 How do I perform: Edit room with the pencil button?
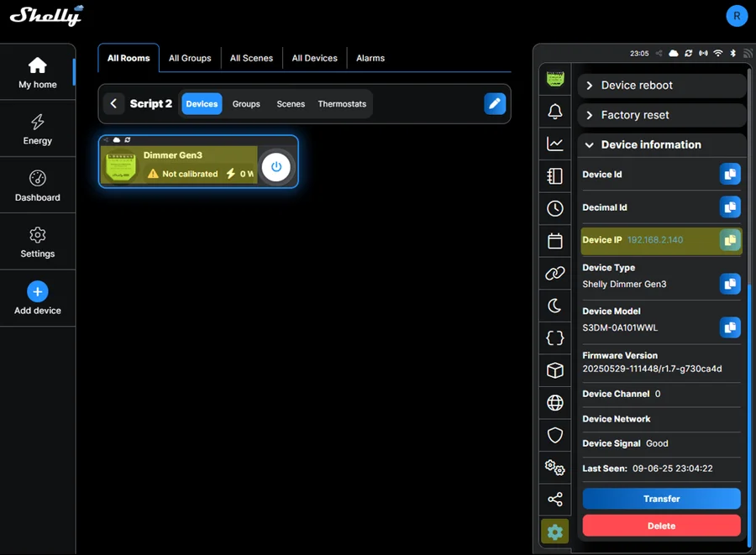[495, 103]
